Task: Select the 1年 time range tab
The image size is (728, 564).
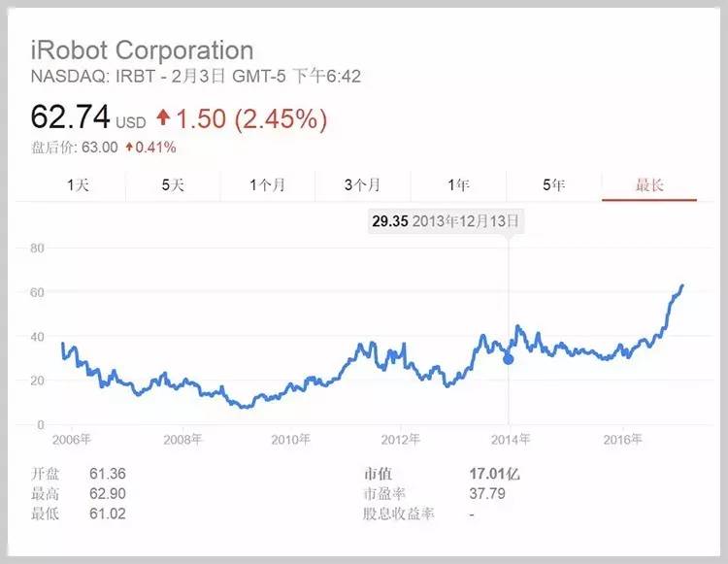Action: tap(458, 185)
